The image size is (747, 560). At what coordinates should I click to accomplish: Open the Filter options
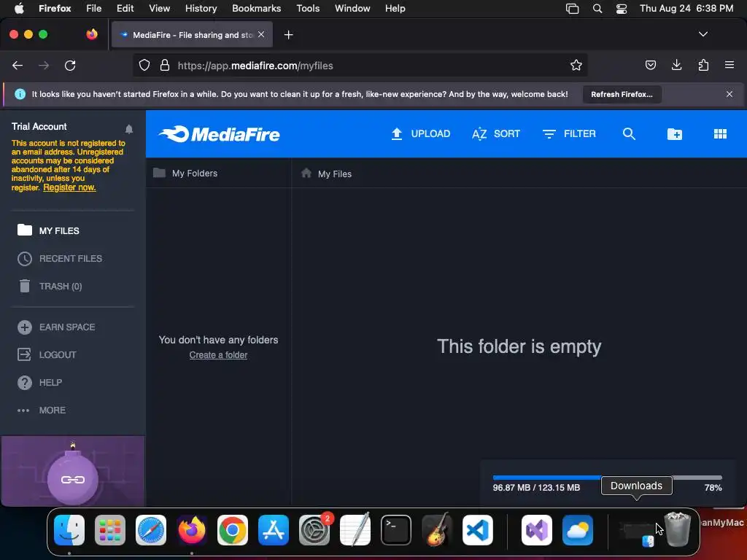pyautogui.click(x=569, y=134)
